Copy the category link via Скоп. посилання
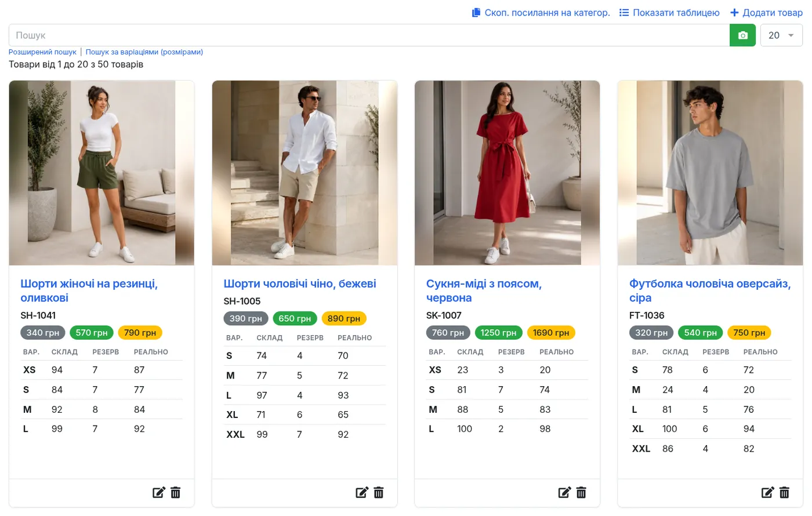This screenshot has width=812, height=516. pyautogui.click(x=541, y=13)
